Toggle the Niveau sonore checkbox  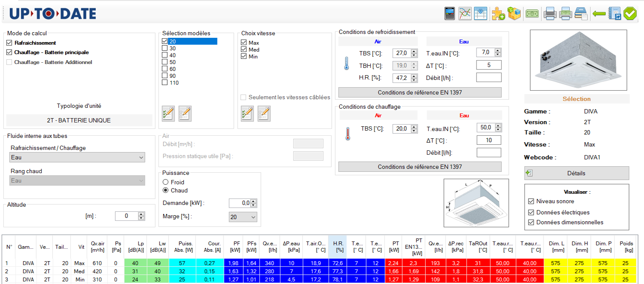(x=531, y=201)
